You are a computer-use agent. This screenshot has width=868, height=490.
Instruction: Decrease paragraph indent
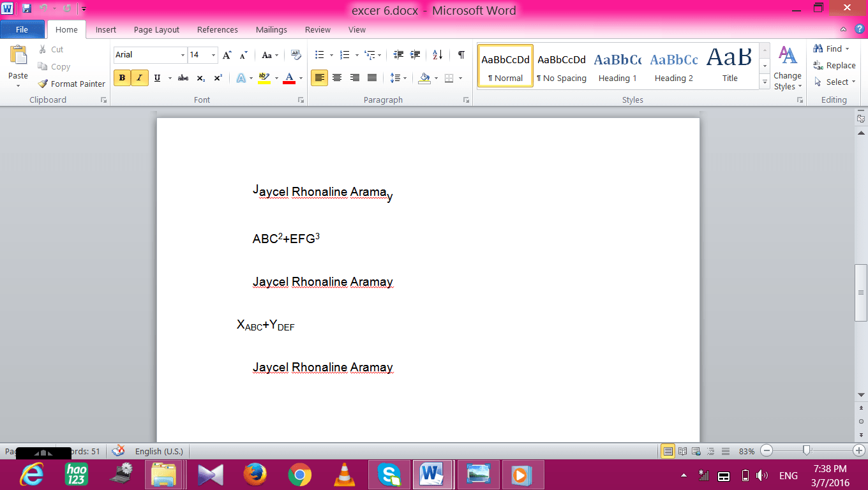coord(399,55)
